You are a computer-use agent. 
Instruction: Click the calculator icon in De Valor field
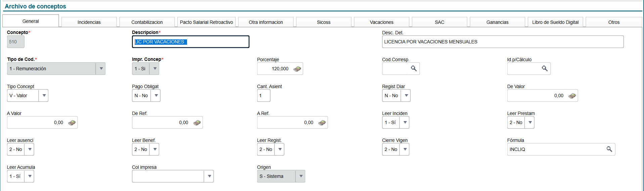(x=572, y=96)
